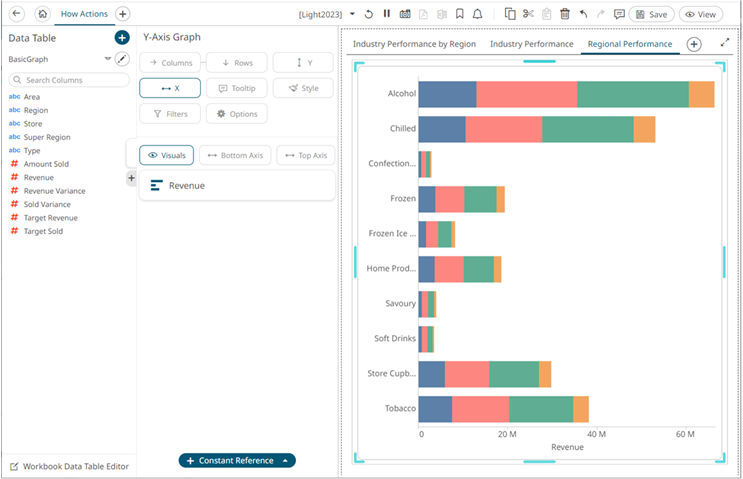Viewport: 743px width, 479px height.
Task: Open the Constant Reference dropdown arrow
Action: click(x=286, y=461)
